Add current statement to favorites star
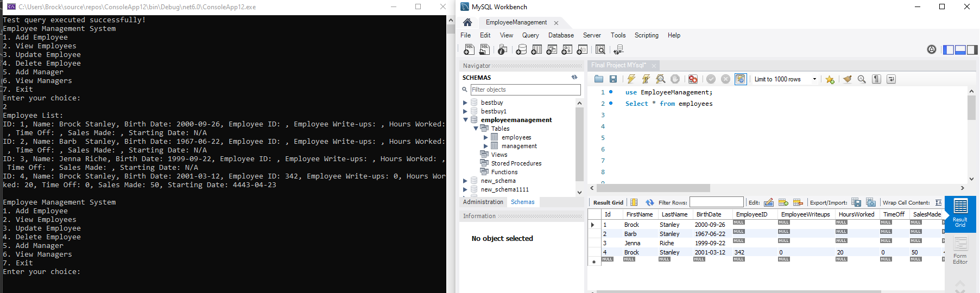The width and height of the screenshot is (980, 293). (x=830, y=79)
